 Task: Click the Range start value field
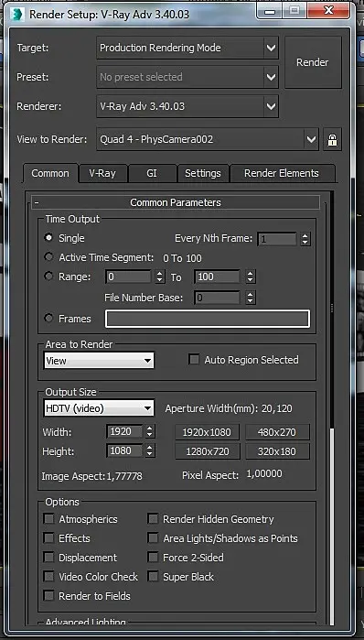[x=128, y=277]
